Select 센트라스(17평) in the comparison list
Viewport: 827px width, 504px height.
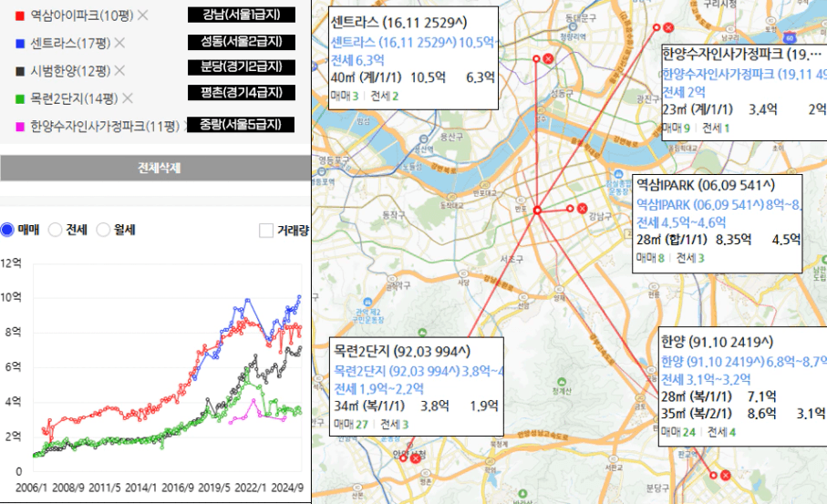70,43
